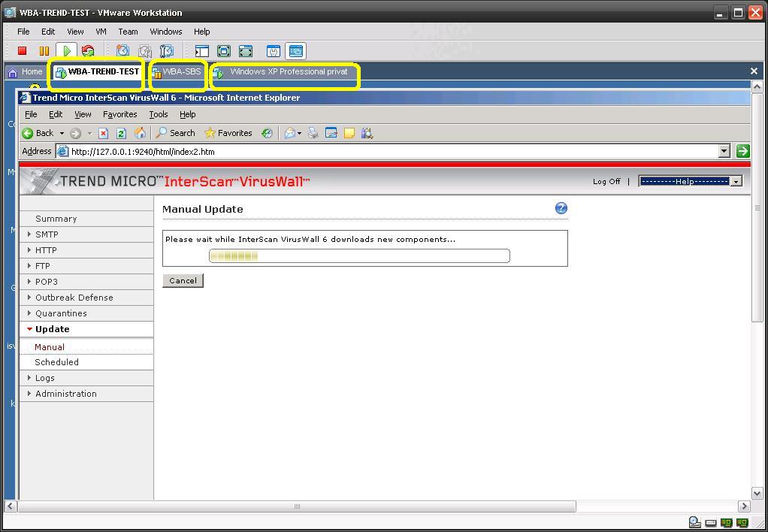Refresh the page in Internet Explorer
Viewport: 768px width, 532px height.
tap(121, 133)
